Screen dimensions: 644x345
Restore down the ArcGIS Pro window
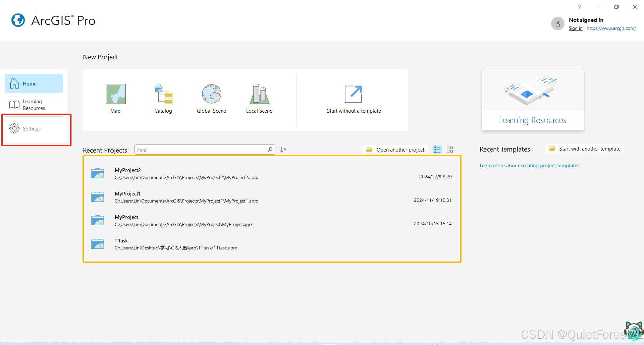(x=616, y=7)
